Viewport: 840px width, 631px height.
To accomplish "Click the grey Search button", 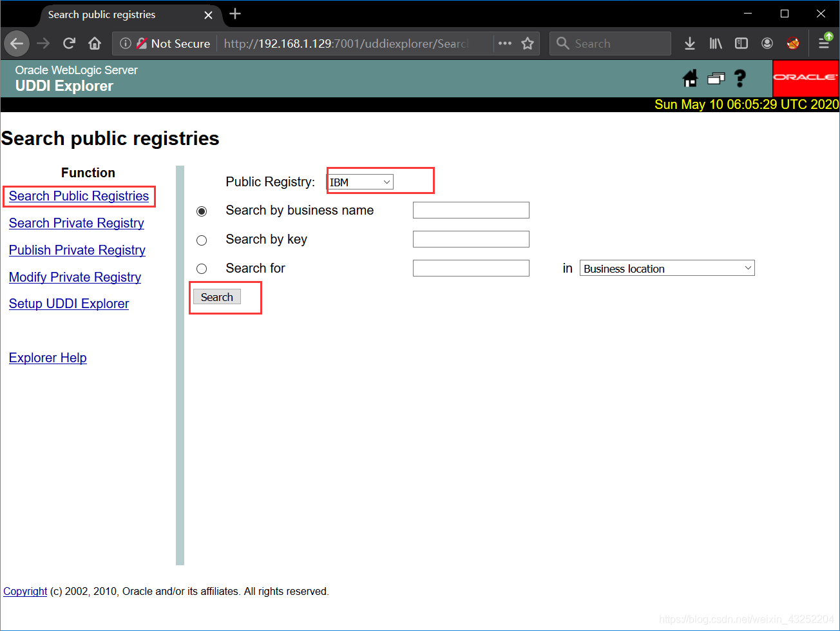I will [x=217, y=296].
